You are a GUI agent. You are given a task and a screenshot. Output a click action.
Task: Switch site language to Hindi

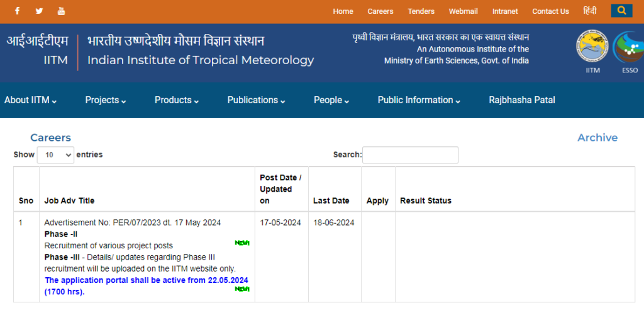click(x=590, y=11)
